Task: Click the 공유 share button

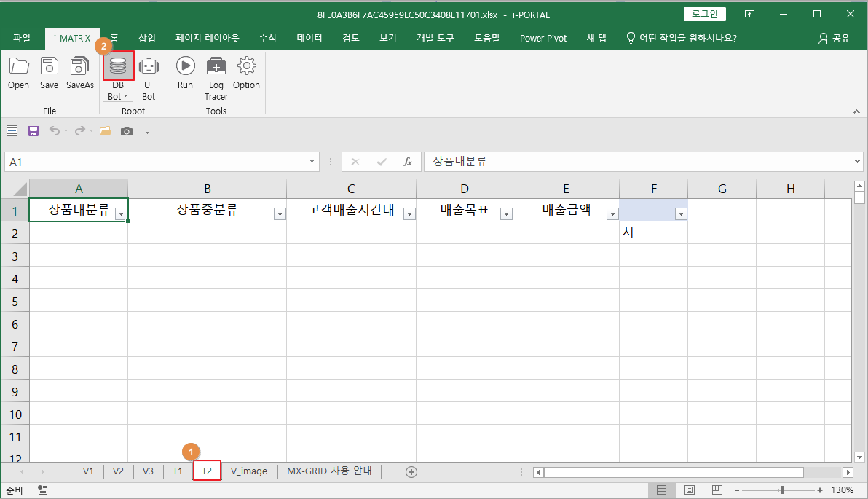Action: (835, 38)
